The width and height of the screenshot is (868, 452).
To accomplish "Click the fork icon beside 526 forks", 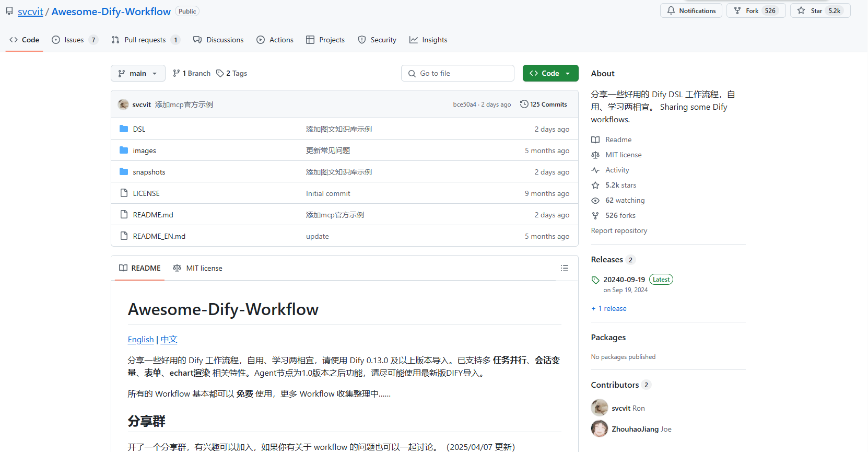I will [595, 215].
